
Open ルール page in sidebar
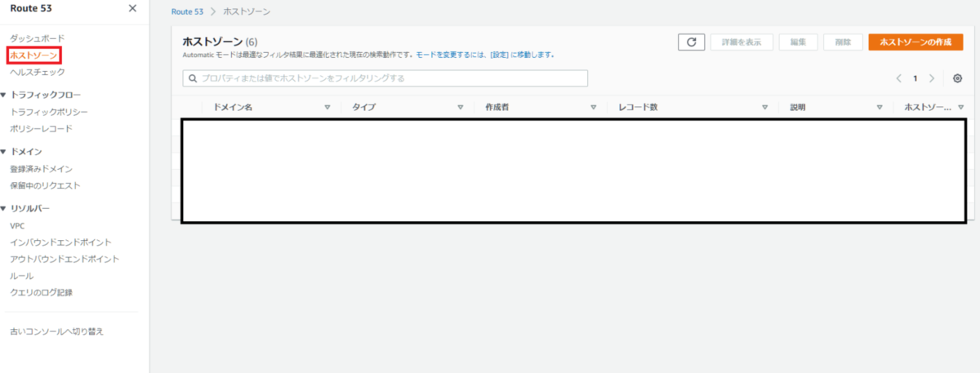[x=21, y=276]
